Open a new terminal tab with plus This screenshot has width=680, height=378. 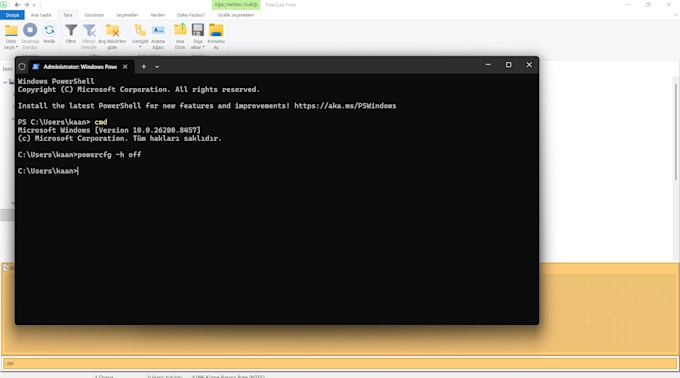click(144, 67)
